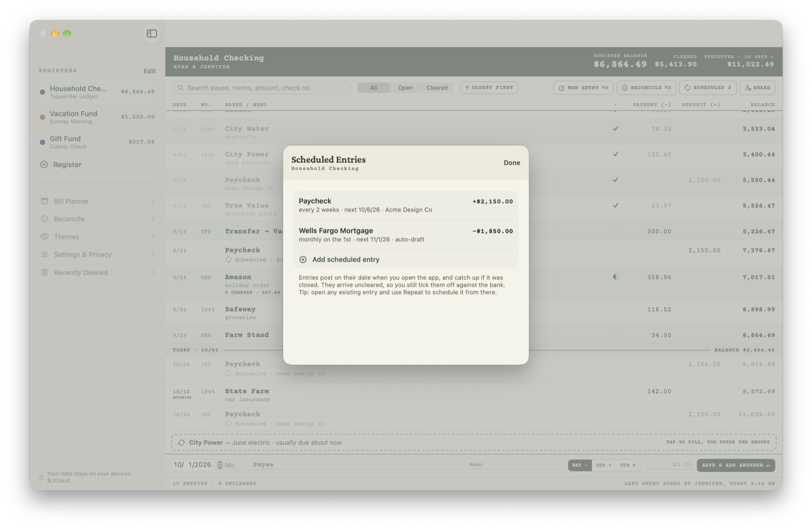Viewport: 812px width, 529px height.
Task: Expand the Themes chevron
Action: pyautogui.click(x=153, y=237)
